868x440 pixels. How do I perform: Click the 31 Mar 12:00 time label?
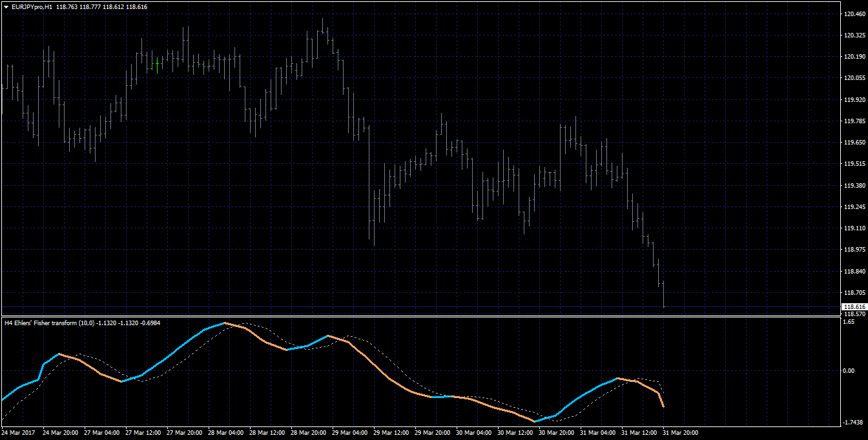[639, 433]
